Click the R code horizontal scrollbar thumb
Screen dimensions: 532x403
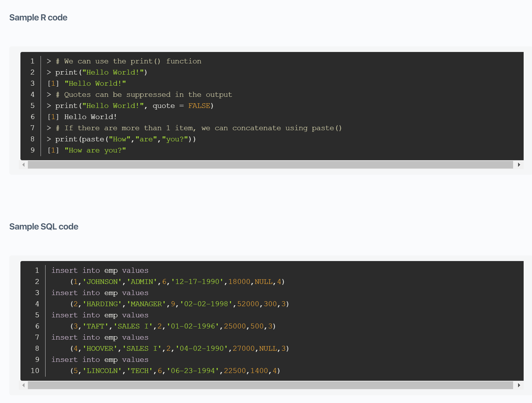pyautogui.click(x=270, y=165)
